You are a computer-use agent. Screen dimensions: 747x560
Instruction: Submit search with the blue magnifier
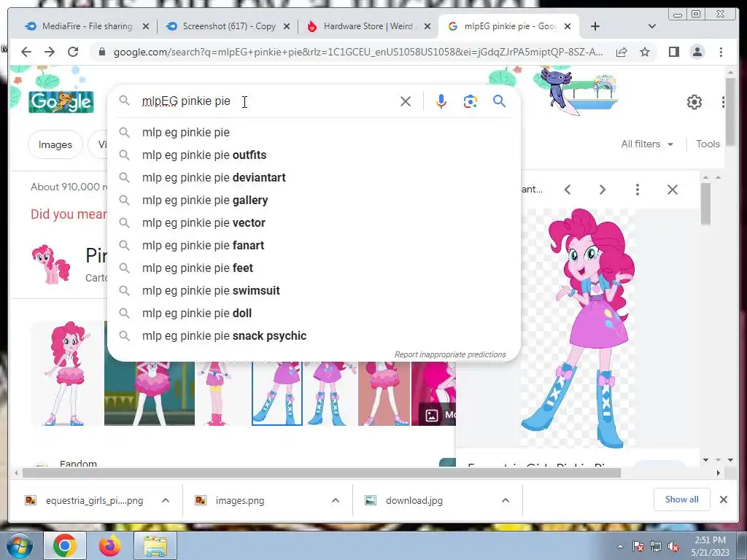coord(499,101)
